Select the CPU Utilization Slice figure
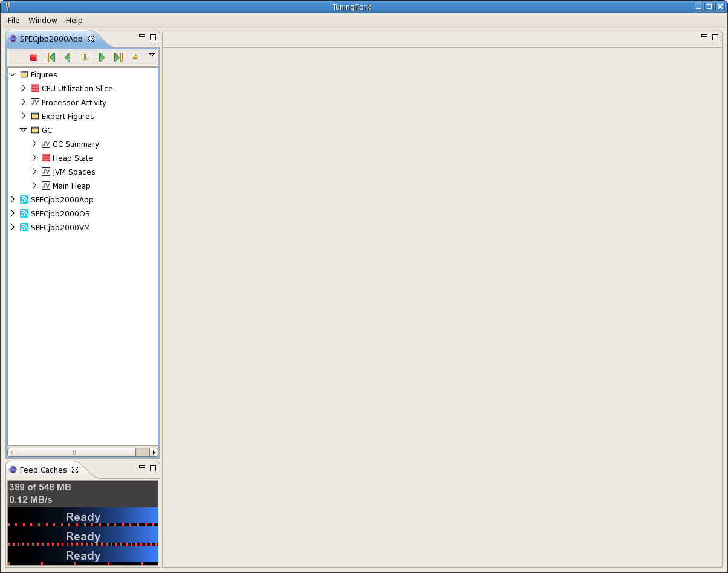 77,89
